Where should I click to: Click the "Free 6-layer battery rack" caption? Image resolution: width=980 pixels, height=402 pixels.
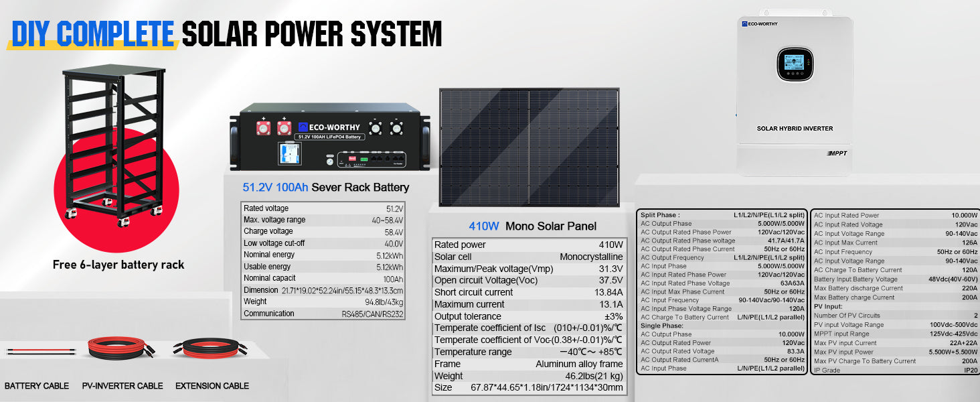(x=118, y=265)
